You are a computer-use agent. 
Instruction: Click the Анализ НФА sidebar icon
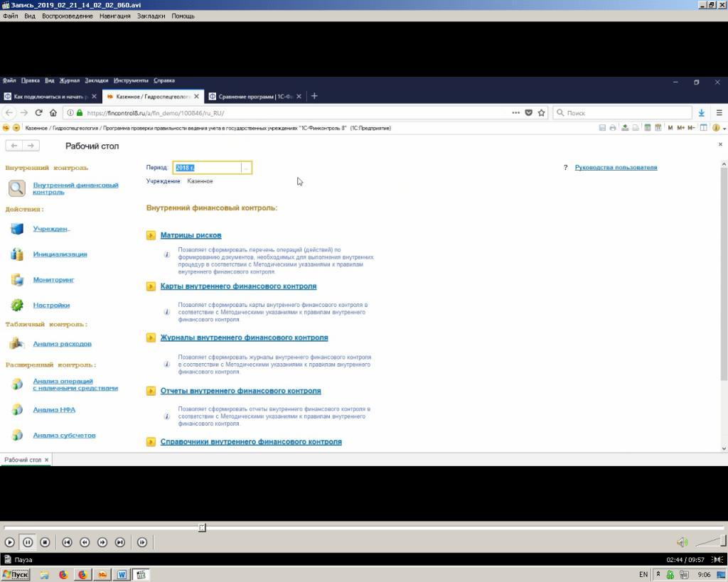(17, 410)
